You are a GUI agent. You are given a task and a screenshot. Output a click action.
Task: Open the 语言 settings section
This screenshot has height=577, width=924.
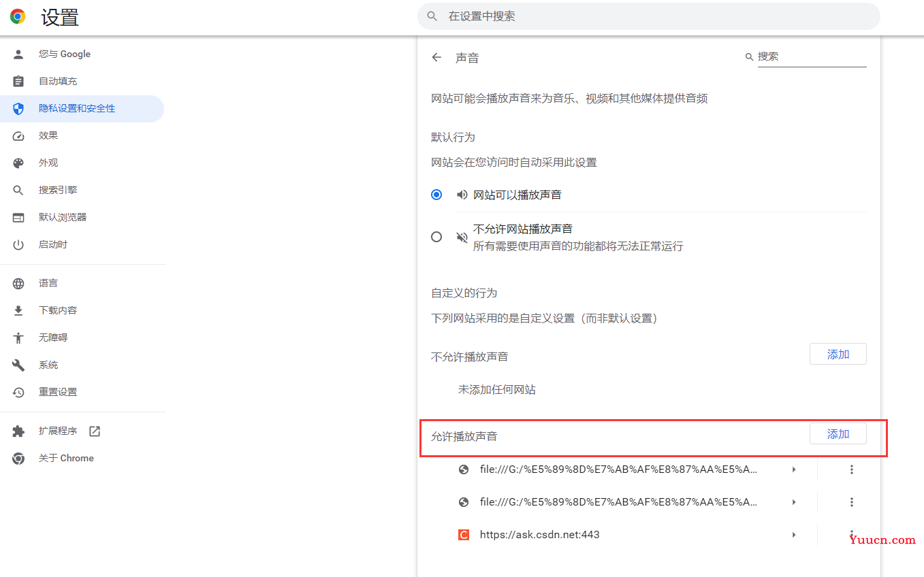pos(82,283)
